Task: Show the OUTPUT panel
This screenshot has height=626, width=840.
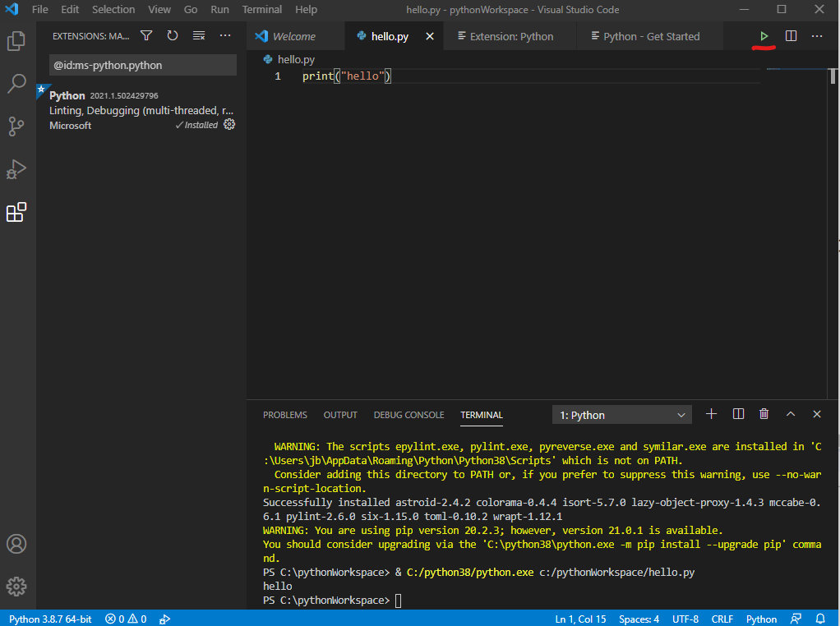Action: pyautogui.click(x=340, y=415)
